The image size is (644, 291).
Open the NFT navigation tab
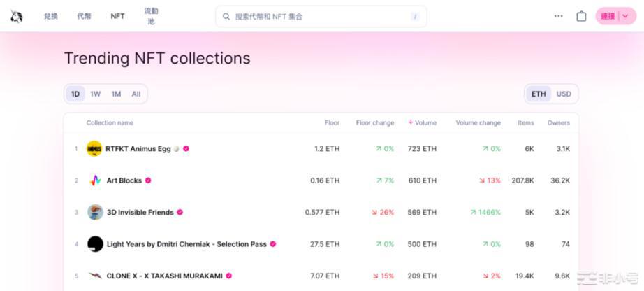click(x=117, y=16)
